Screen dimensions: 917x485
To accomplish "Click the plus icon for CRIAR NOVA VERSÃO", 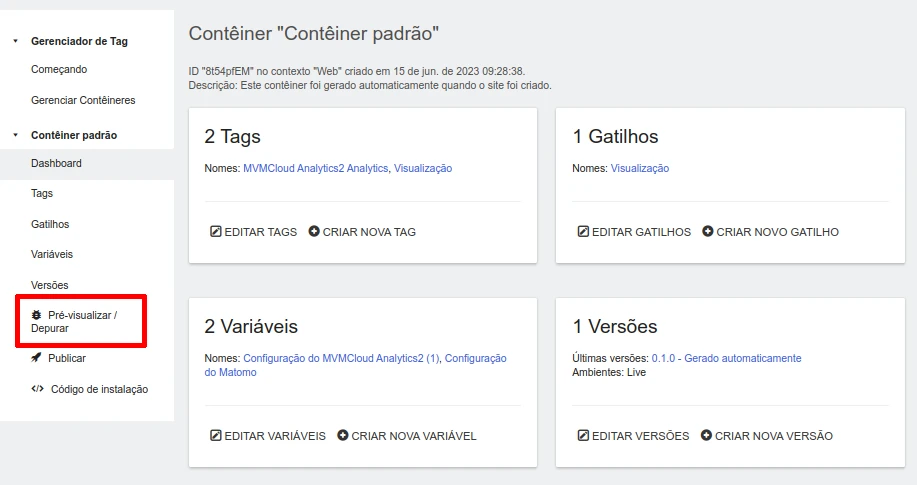I will coord(706,436).
